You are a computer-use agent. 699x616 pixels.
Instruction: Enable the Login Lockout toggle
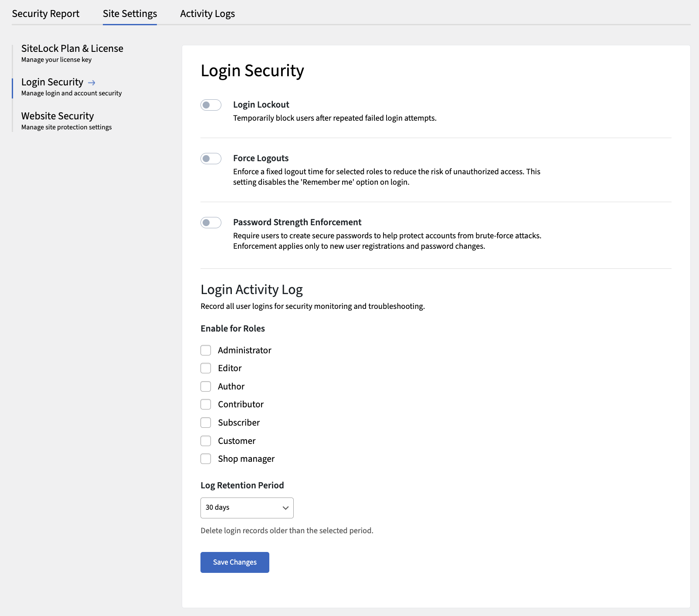(210, 105)
